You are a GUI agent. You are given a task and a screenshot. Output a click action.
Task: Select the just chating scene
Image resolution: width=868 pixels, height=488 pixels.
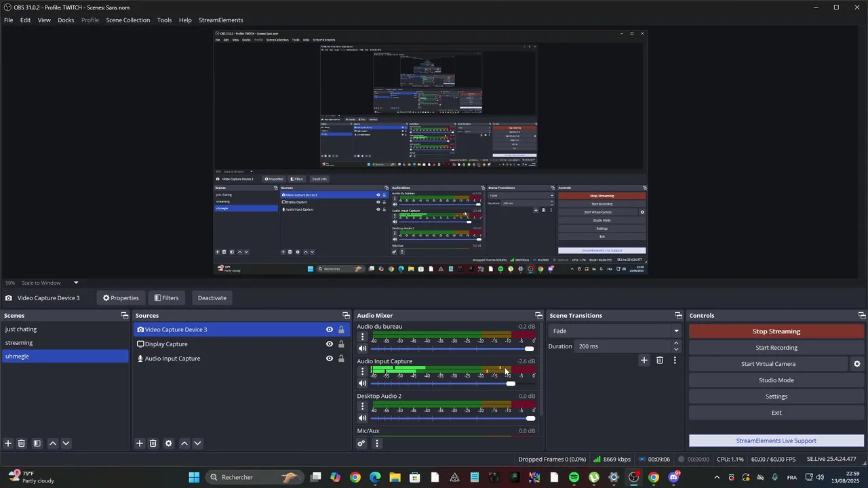click(x=65, y=329)
